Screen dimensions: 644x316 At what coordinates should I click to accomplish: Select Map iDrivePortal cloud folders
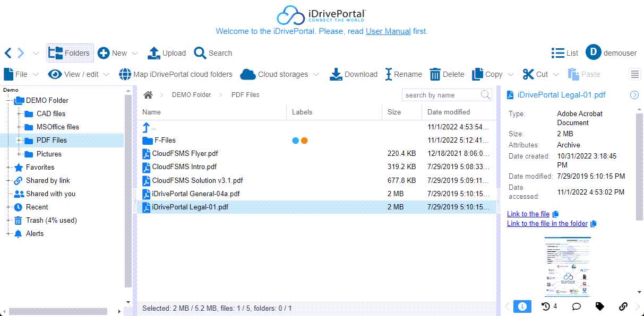176,74
